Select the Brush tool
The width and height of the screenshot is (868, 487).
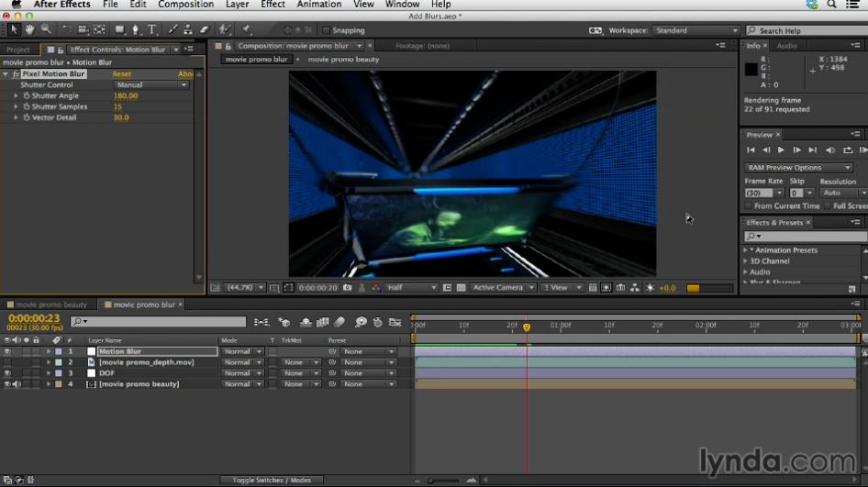pos(172,29)
